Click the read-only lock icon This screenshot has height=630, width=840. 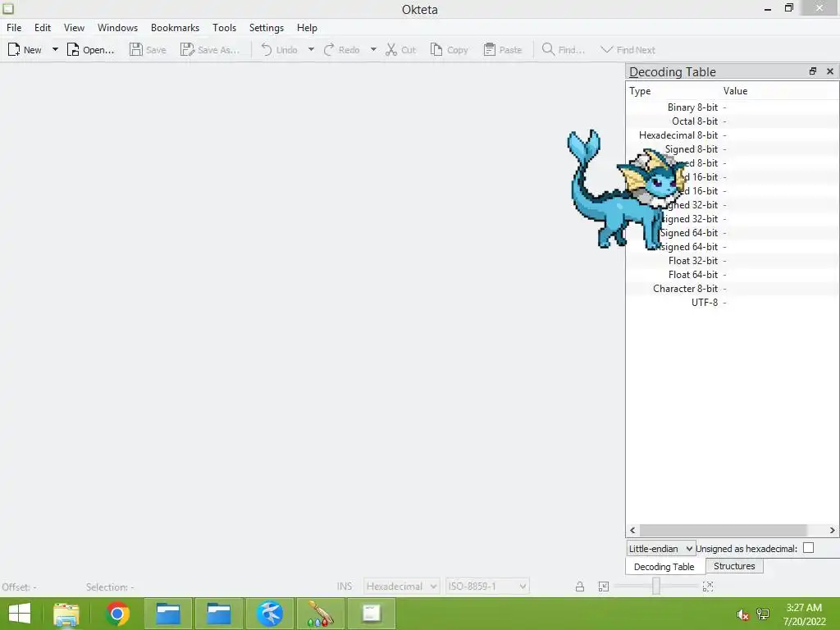click(580, 587)
